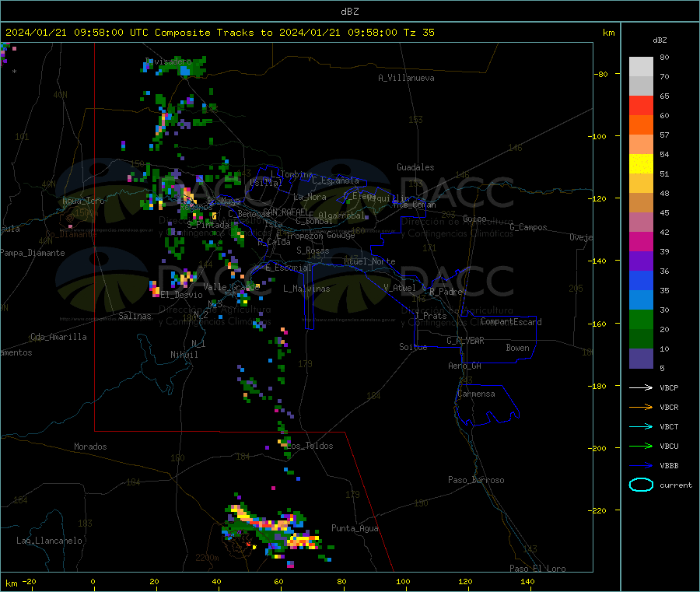Image resolution: width=700 pixels, height=592 pixels.
Task: Click the Pampa_Diamante place label
Action: click(x=33, y=253)
